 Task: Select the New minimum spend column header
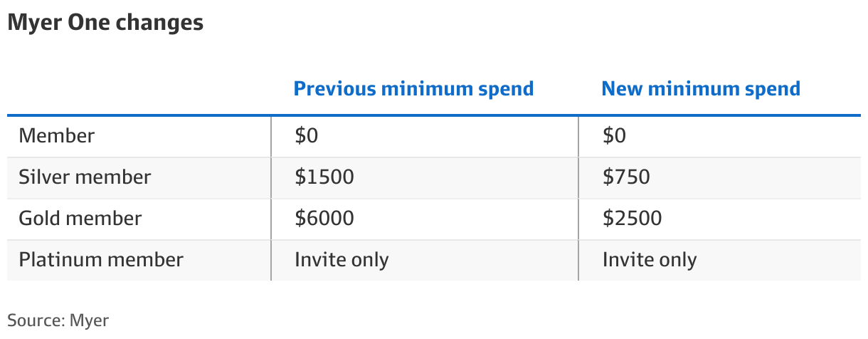[x=701, y=89]
